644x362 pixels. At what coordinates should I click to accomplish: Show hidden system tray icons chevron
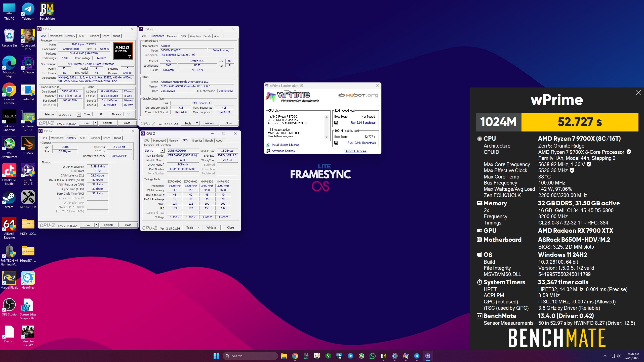(x=605, y=356)
